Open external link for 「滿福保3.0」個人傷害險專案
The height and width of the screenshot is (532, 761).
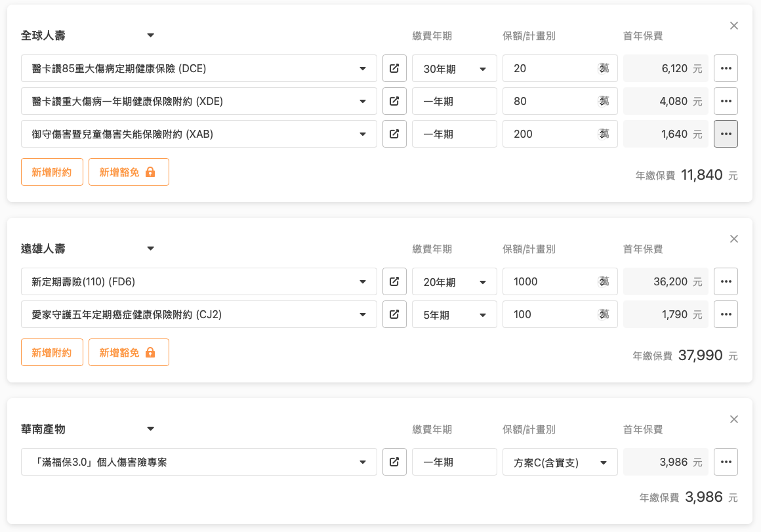click(394, 462)
